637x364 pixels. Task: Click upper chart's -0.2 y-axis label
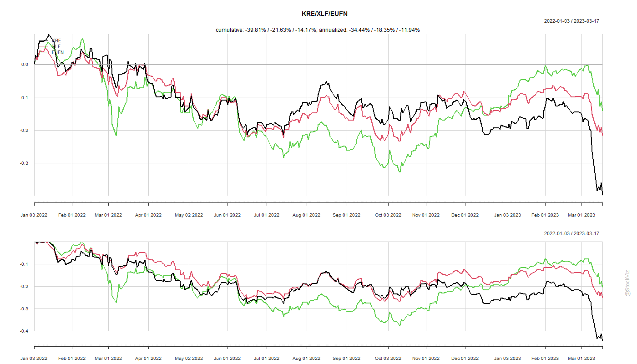coord(24,130)
